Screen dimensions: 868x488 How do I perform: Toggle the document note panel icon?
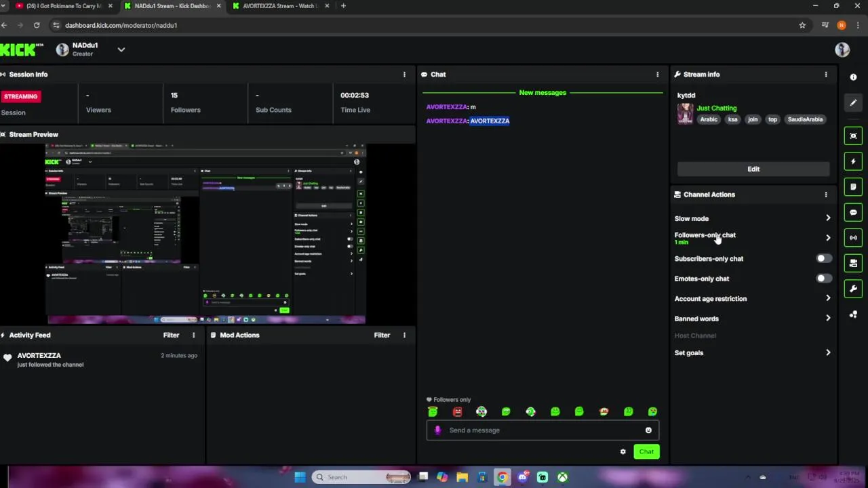tap(853, 186)
